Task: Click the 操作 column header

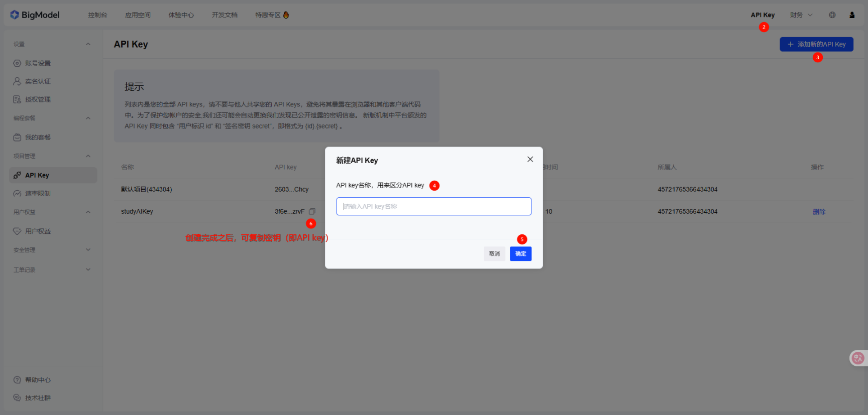Action: [x=817, y=167]
